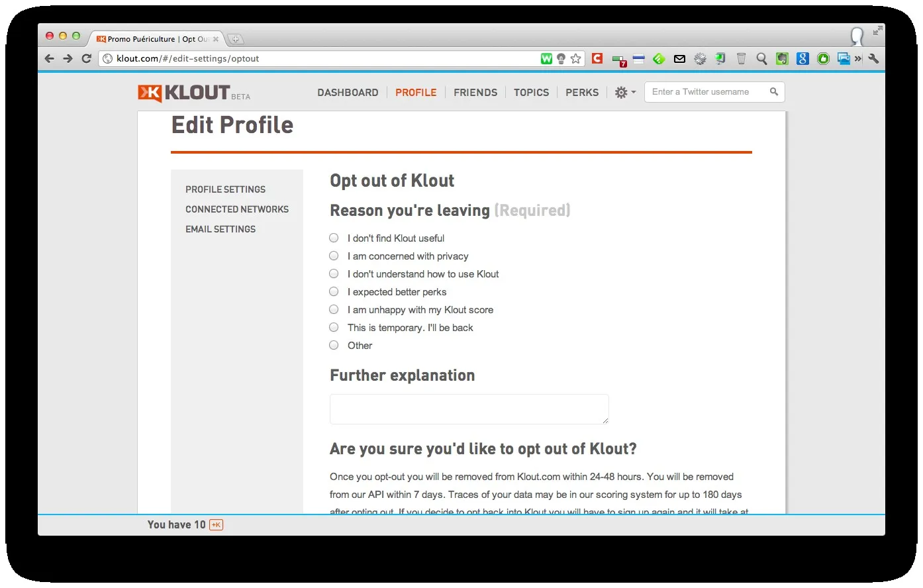
Task: Click the trash can extension icon
Action: click(741, 59)
